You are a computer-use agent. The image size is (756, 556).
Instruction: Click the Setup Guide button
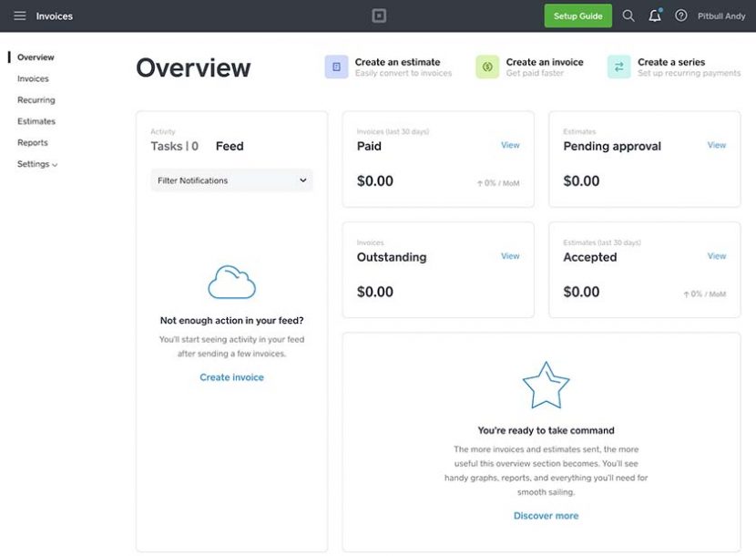577,15
